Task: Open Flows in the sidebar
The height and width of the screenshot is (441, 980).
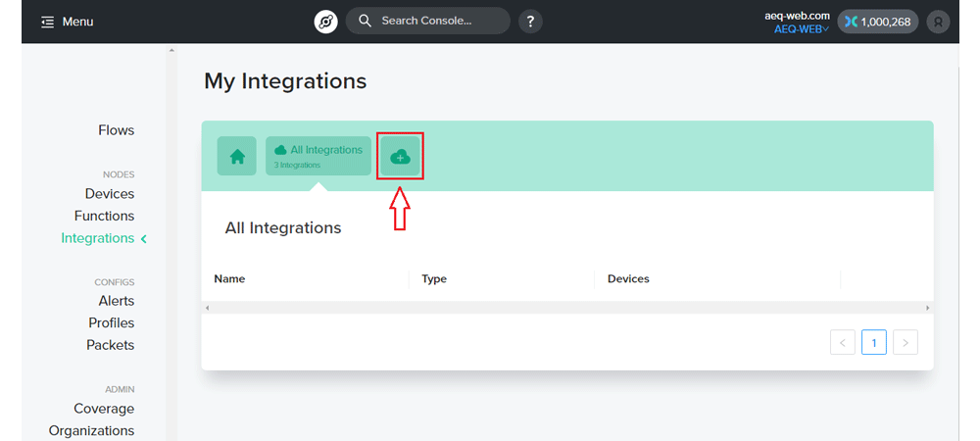Action: pyautogui.click(x=117, y=130)
